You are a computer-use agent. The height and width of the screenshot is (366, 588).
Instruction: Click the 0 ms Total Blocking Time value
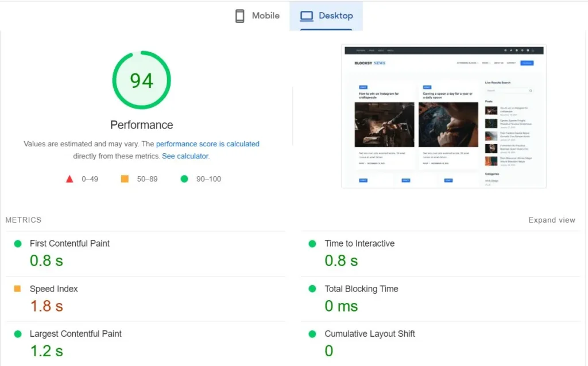(x=341, y=306)
